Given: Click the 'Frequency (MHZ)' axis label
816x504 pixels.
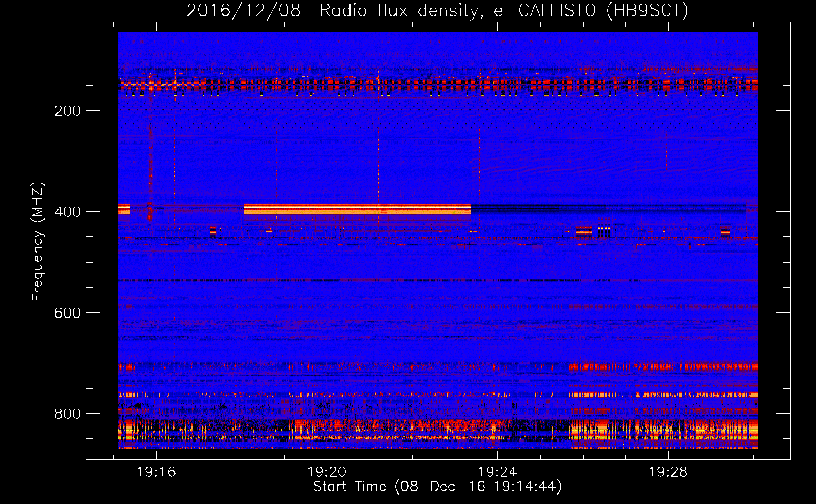Looking at the screenshot, I should 37,242.
